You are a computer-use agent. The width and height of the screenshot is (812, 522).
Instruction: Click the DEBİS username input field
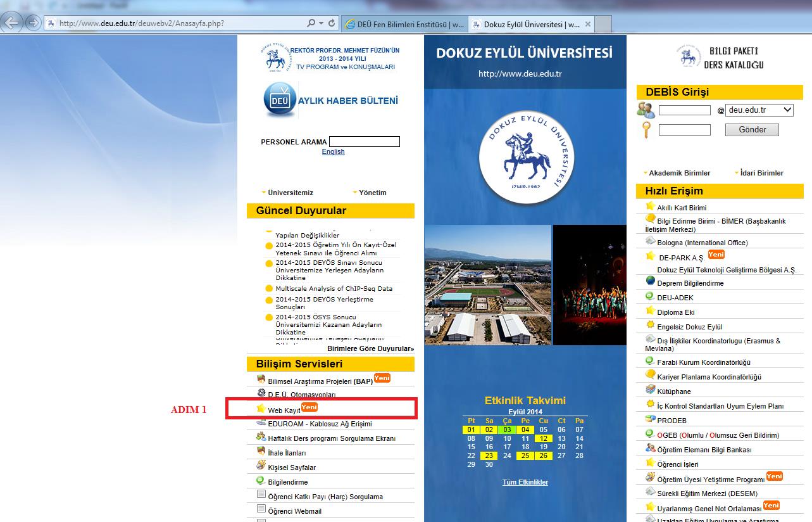pos(685,110)
